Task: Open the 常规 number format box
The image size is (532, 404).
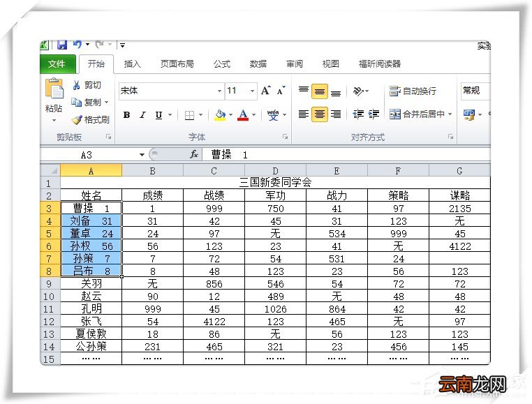Action: pyautogui.click(x=475, y=91)
